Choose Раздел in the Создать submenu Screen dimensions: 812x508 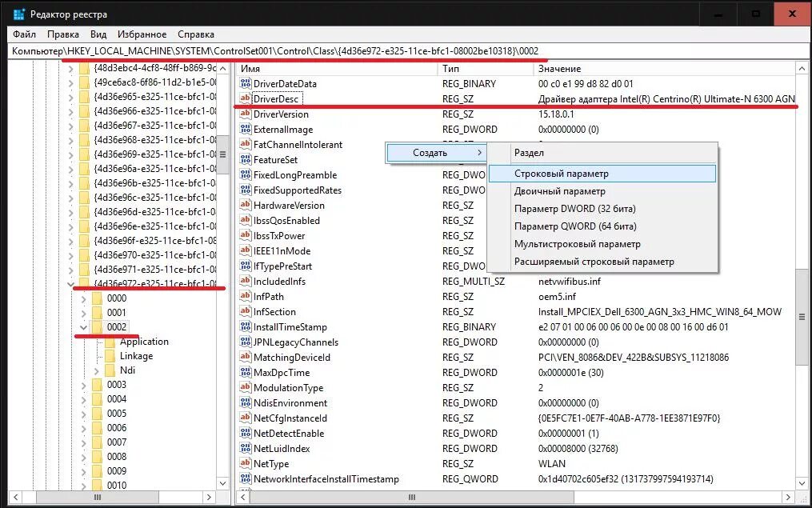click(602, 153)
